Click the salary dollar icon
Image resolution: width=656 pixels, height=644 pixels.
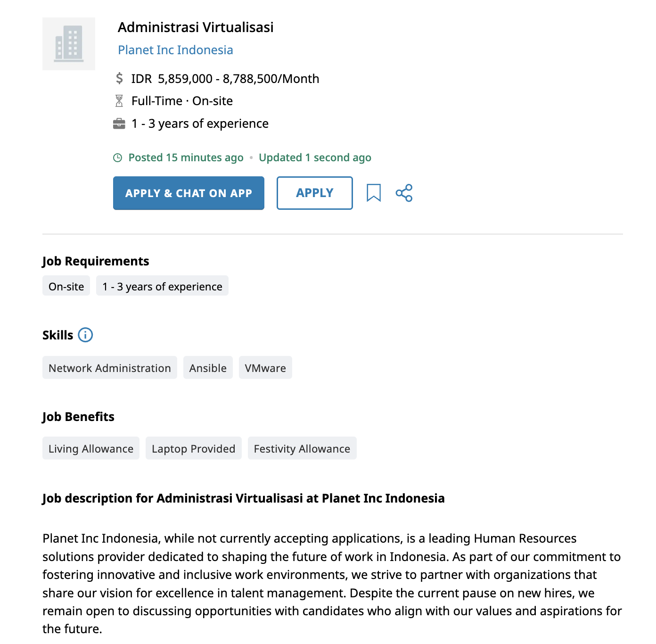pyautogui.click(x=120, y=78)
